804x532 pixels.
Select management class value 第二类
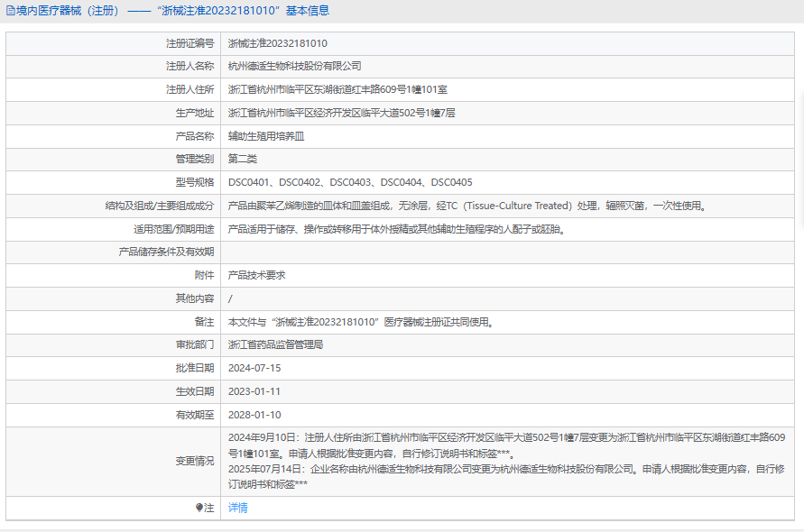pos(242,159)
